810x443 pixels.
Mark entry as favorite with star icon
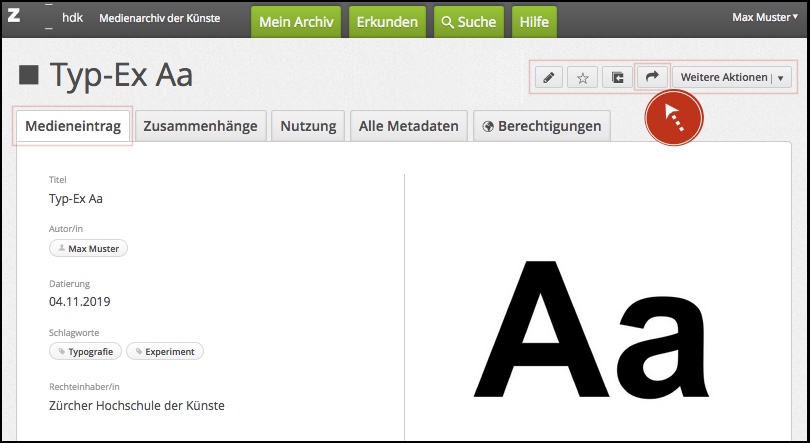point(582,78)
